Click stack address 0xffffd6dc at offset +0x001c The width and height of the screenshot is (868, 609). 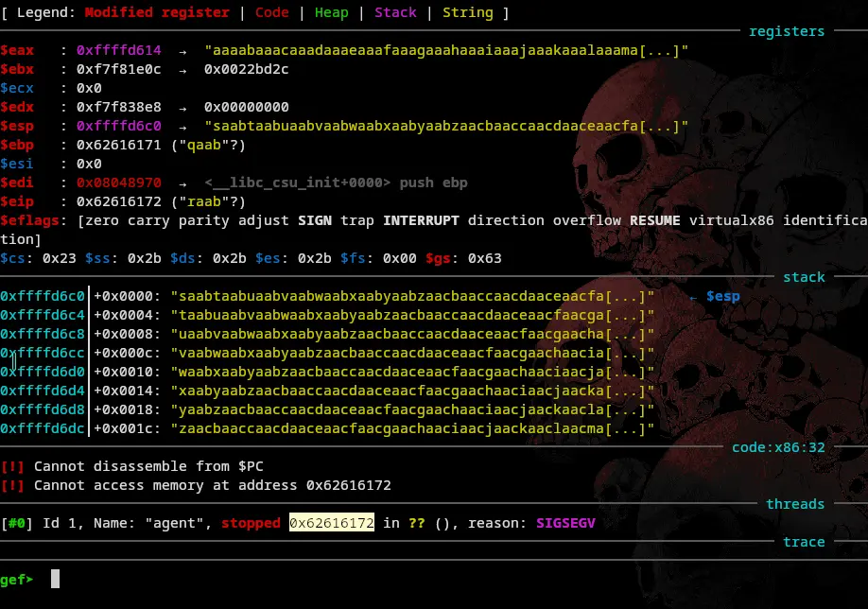(x=43, y=428)
